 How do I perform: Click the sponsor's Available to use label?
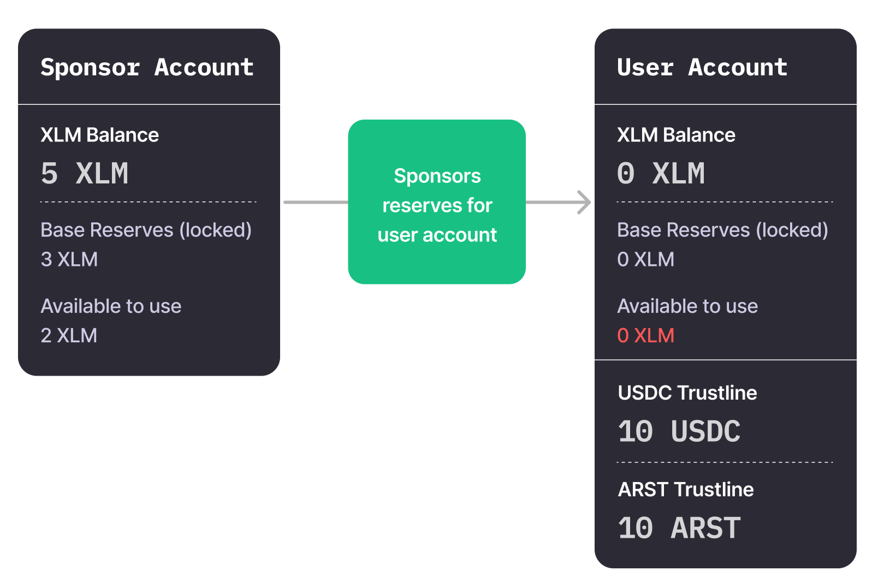(111, 306)
